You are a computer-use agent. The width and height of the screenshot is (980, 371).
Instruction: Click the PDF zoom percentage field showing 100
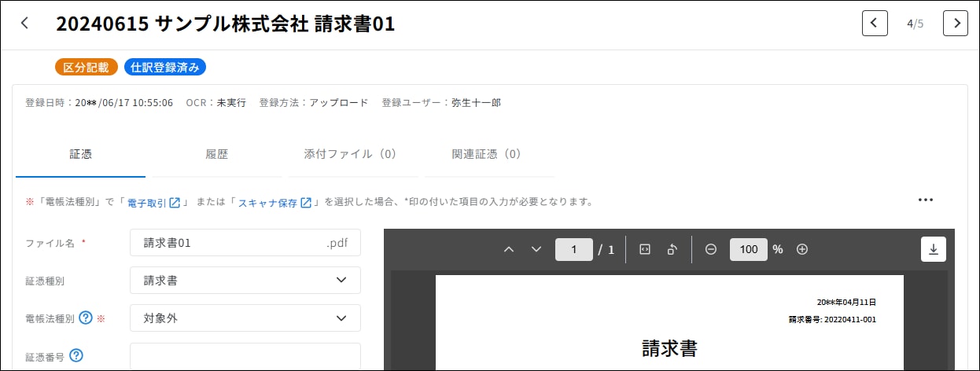(x=749, y=249)
